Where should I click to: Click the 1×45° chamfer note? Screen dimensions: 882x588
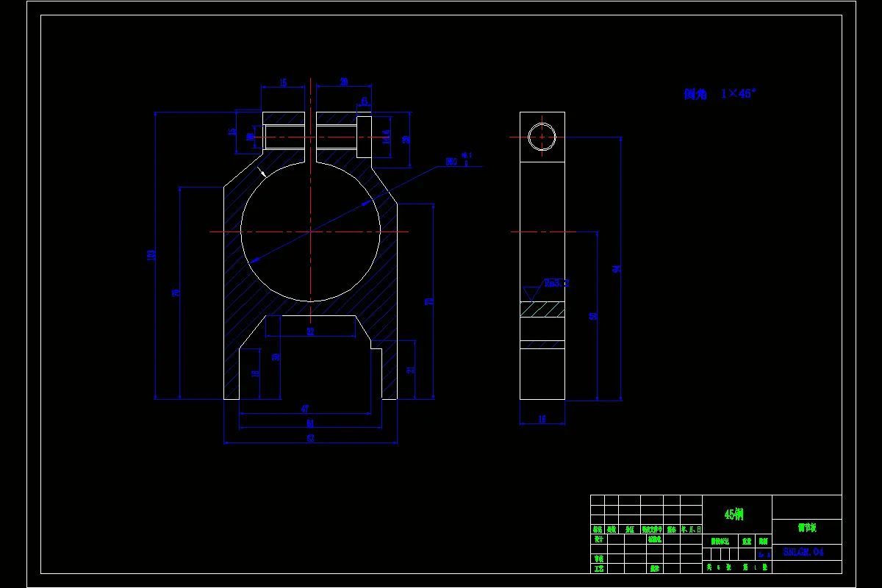click(x=739, y=93)
